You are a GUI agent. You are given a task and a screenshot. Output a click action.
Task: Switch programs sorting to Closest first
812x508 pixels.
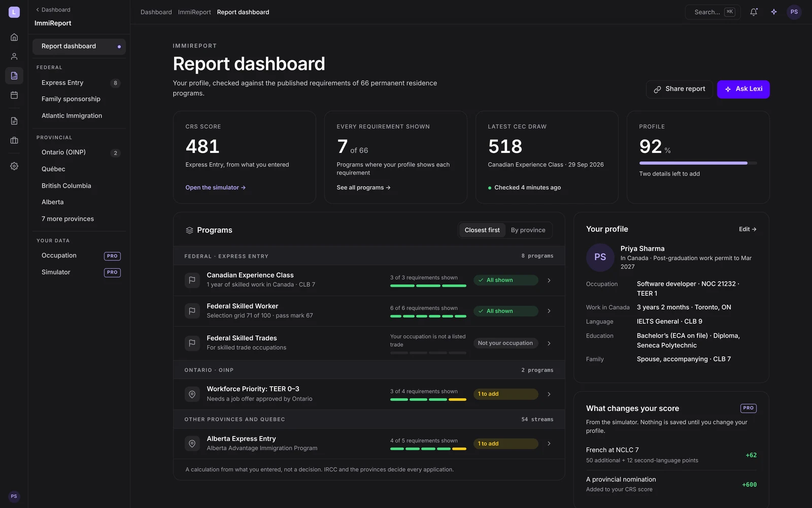pyautogui.click(x=482, y=230)
